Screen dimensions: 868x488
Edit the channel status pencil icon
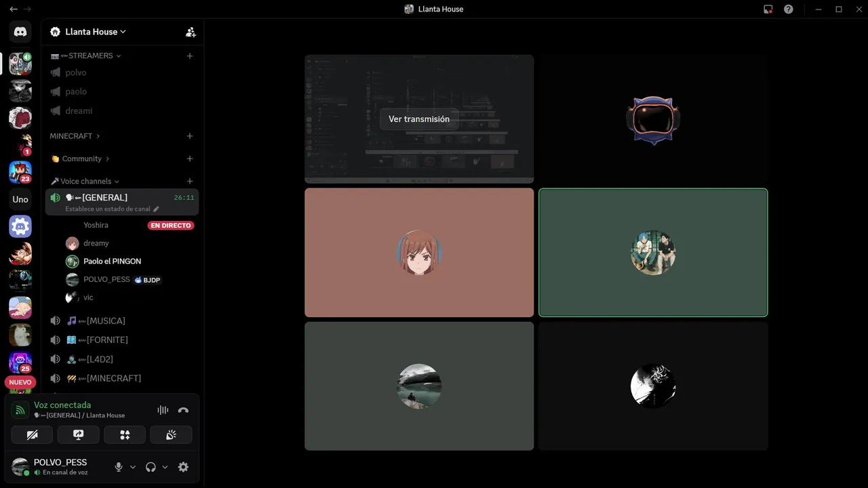[156, 209]
